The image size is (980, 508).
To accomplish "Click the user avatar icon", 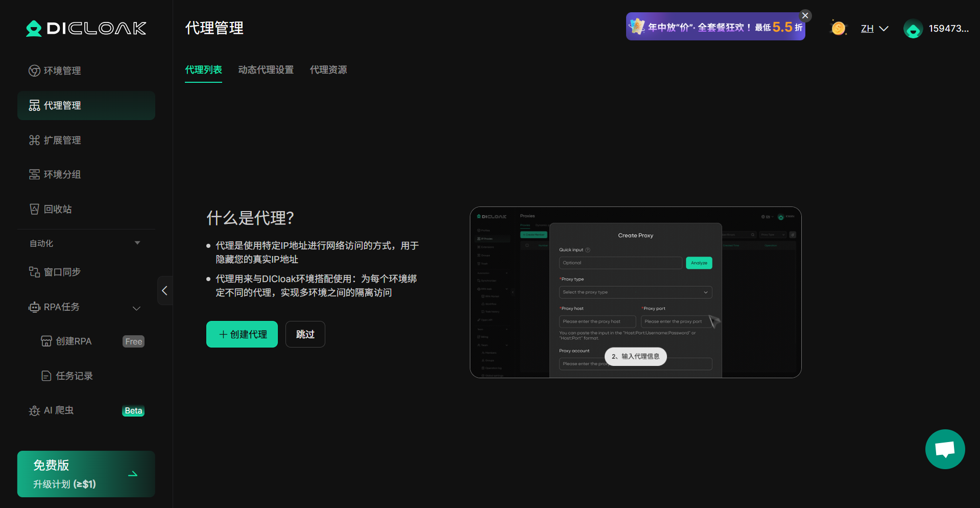I will (x=913, y=29).
